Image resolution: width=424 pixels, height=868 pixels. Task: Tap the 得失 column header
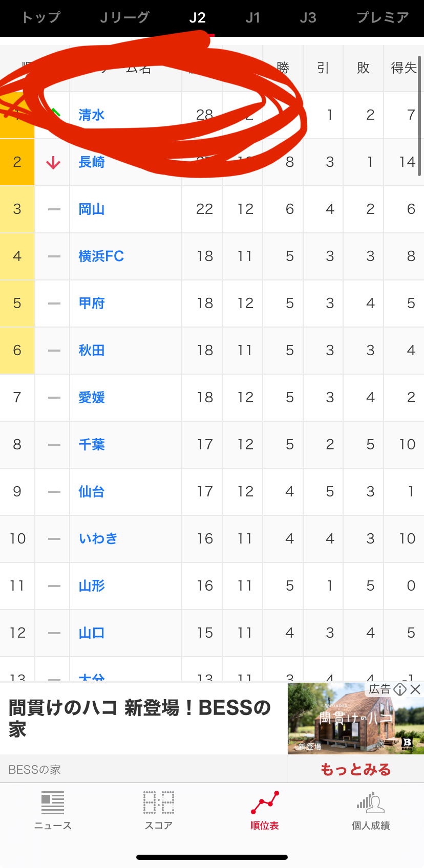point(404,68)
